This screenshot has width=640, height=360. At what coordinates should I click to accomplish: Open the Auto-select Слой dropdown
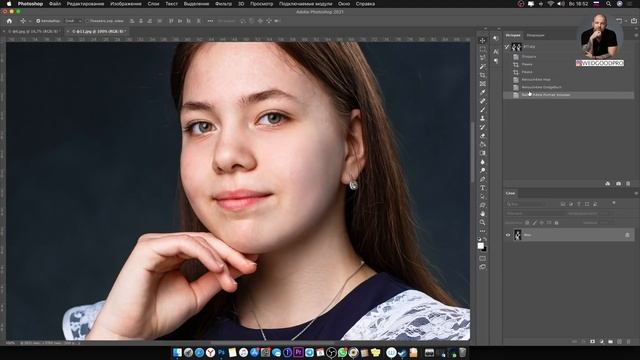tap(73, 21)
